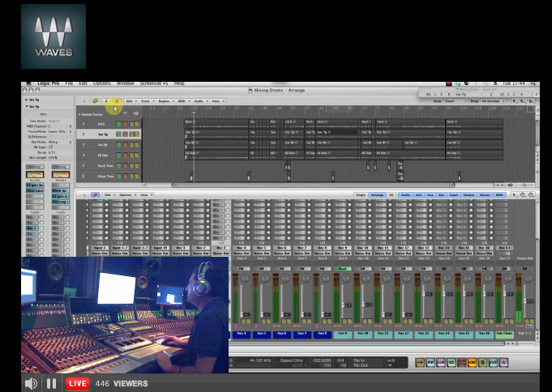Viewport: 552px width, 392px height.
Task: Open the Arrange Region local menu
Action: tap(165, 101)
